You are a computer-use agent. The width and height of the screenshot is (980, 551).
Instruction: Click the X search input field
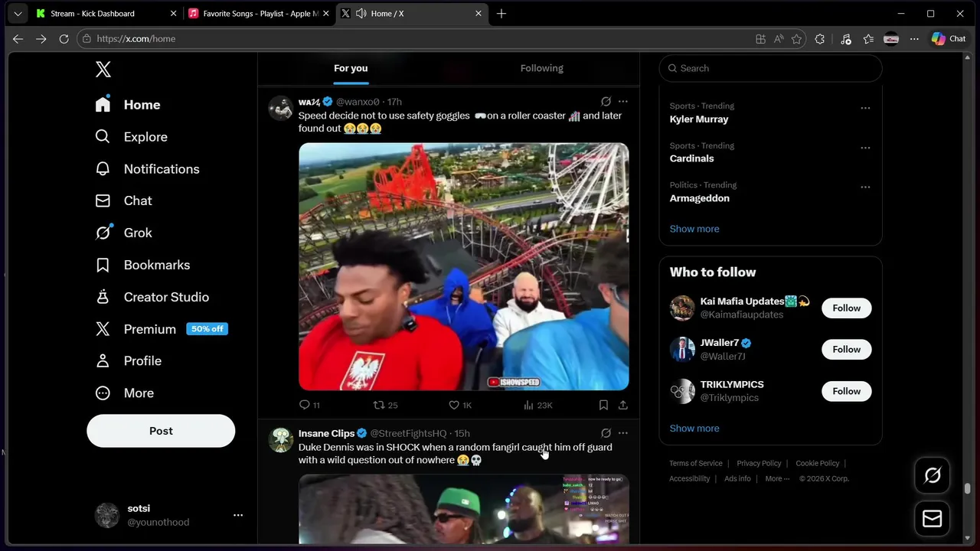coord(770,68)
